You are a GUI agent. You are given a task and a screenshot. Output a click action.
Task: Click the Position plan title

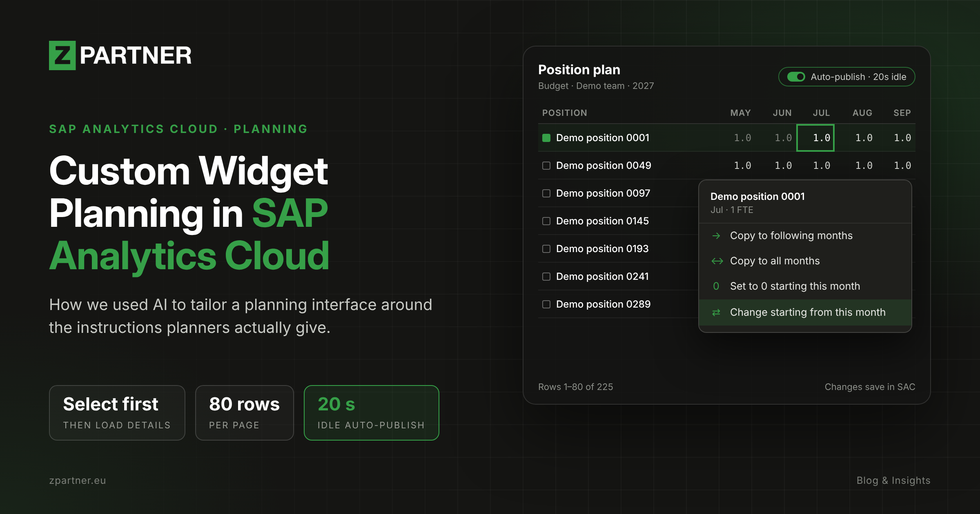(579, 70)
